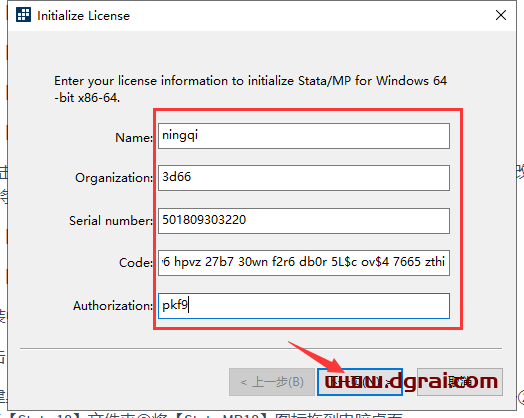Proceed with the Next step button
This screenshot has width=524, height=418.
pyautogui.click(x=360, y=382)
